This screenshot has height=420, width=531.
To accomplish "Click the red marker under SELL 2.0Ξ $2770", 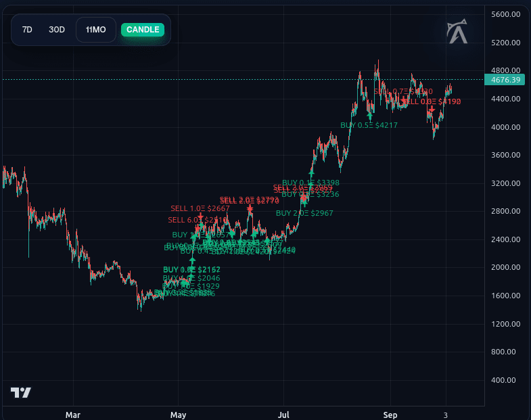I will click(250, 209).
